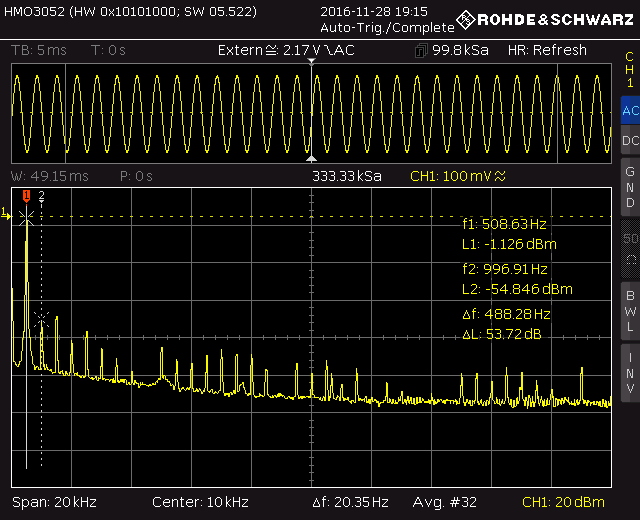Click the cursor 2 crosshair on harmonic
640x520 pixels.
[x=41, y=318]
